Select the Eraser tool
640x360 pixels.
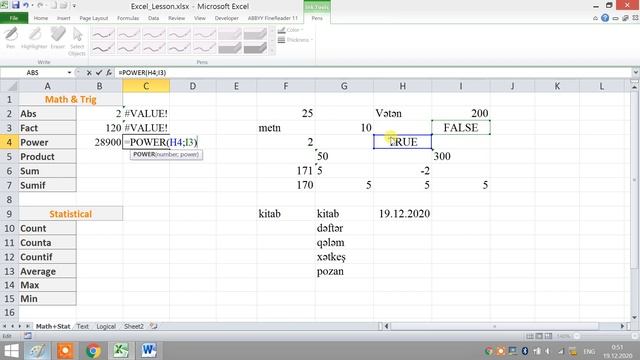[x=58, y=38]
